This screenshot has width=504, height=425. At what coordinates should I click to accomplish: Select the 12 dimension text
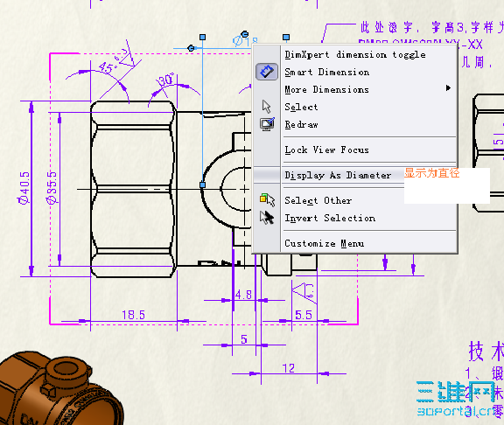(x=289, y=368)
